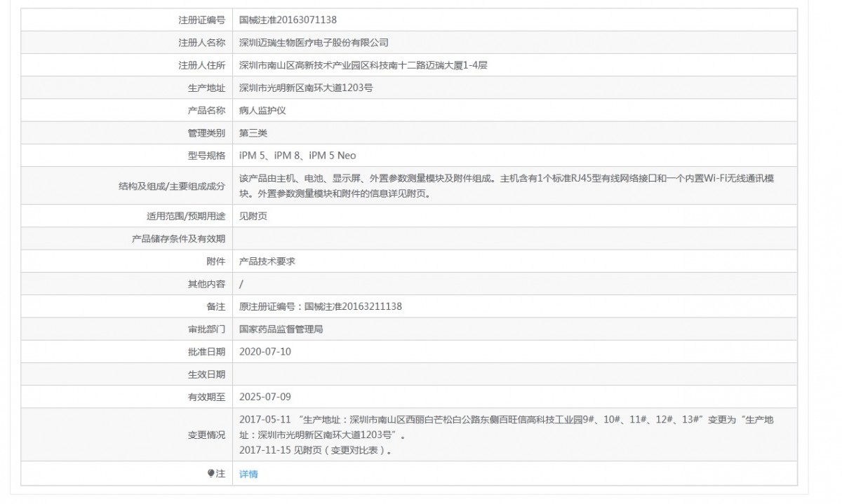The width and height of the screenshot is (842, 504).
Task: Click the 其他内容 label
Action: [207, 284]
